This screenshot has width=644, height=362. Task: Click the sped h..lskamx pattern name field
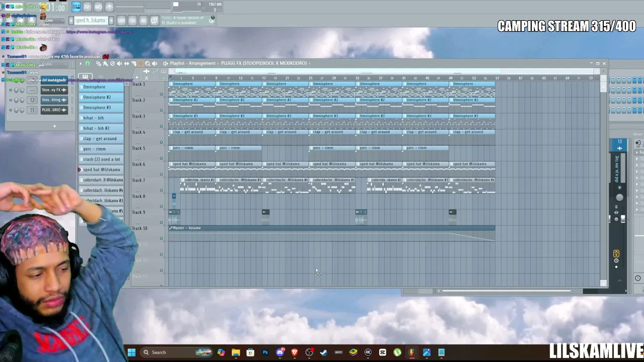coord(92,21)
